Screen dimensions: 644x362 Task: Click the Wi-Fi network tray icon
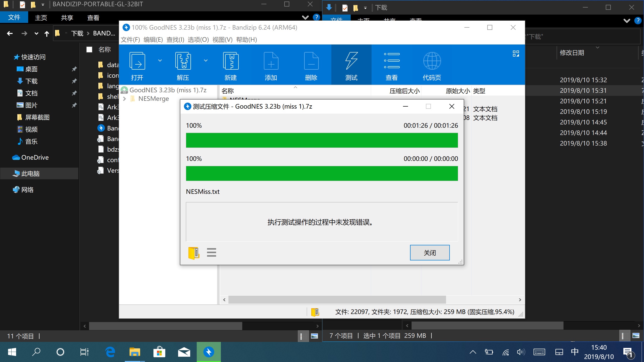click(x=506, y=352)
